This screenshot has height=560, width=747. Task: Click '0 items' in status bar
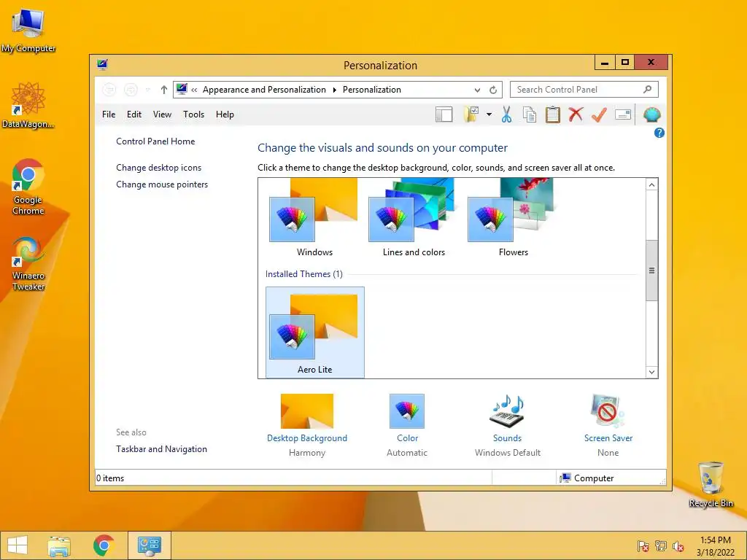click(110, 478)
